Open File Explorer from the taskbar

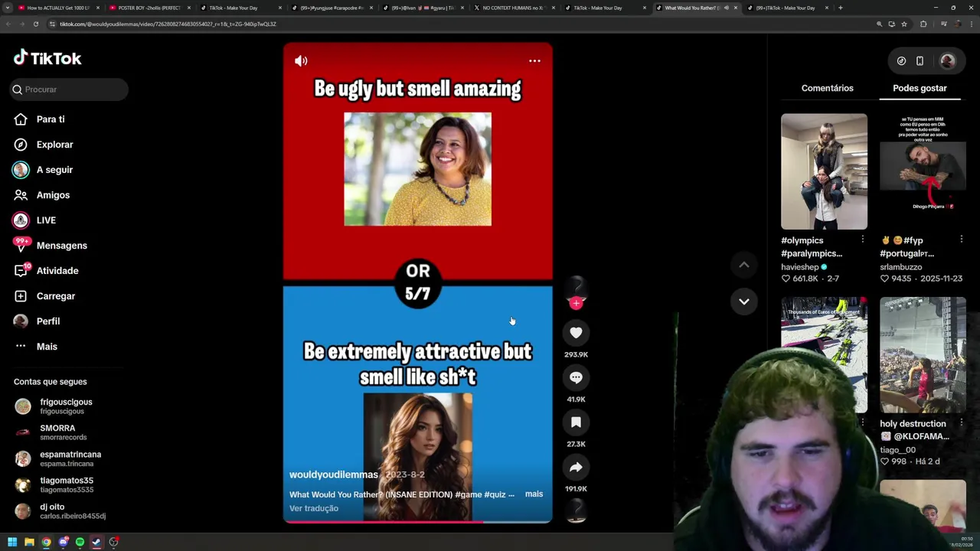click(x=29, y=542)
